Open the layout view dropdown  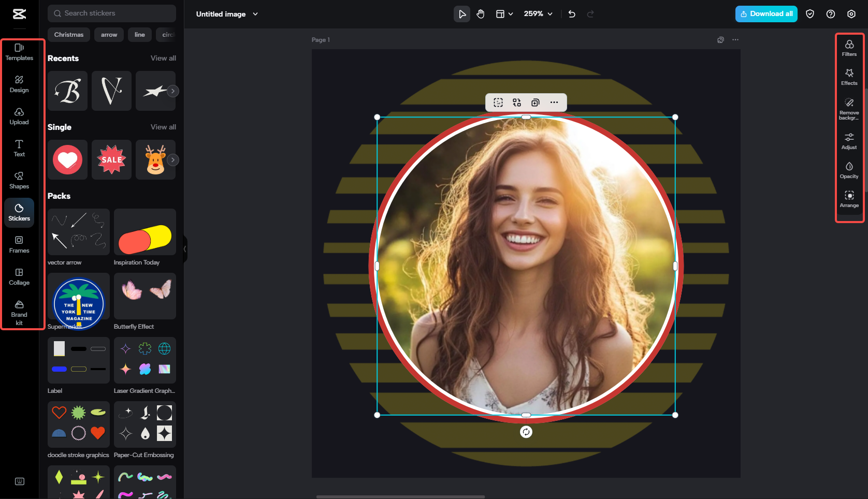point(504,14)
